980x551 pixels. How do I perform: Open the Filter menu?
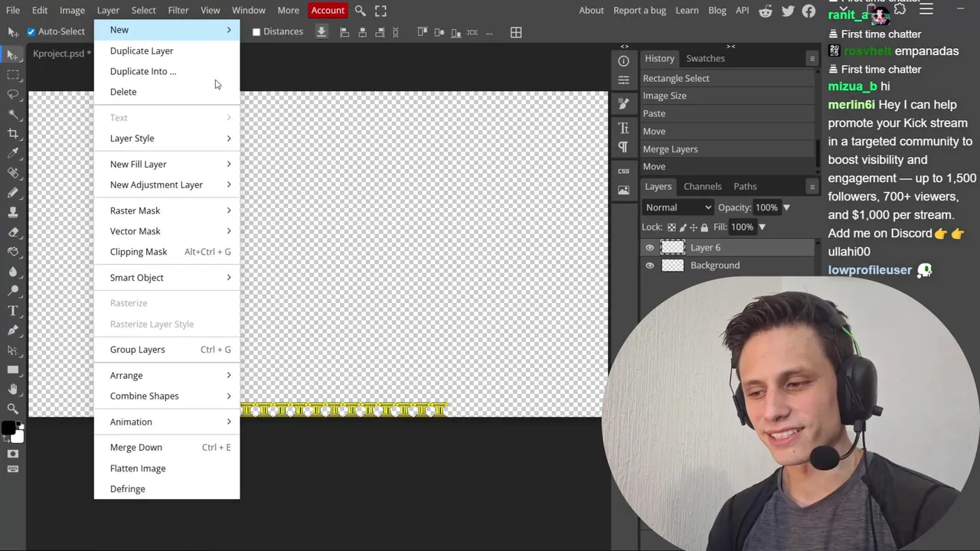click(x=178, y=11)
